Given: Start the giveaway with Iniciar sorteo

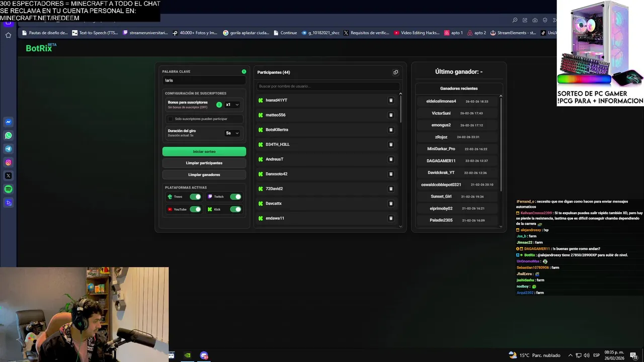Looking at the screenshot, I should [x=204, y=151].
